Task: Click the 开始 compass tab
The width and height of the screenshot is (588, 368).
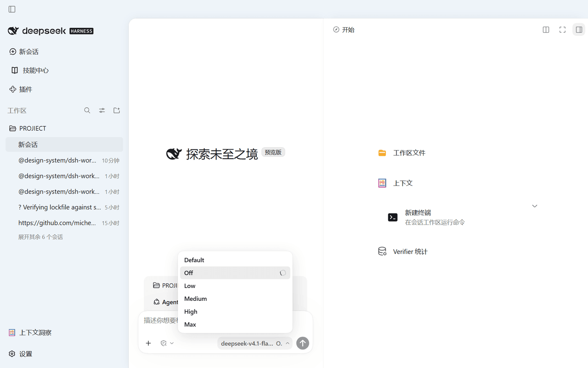Action: pyautogui.click(x=344, y=30)
